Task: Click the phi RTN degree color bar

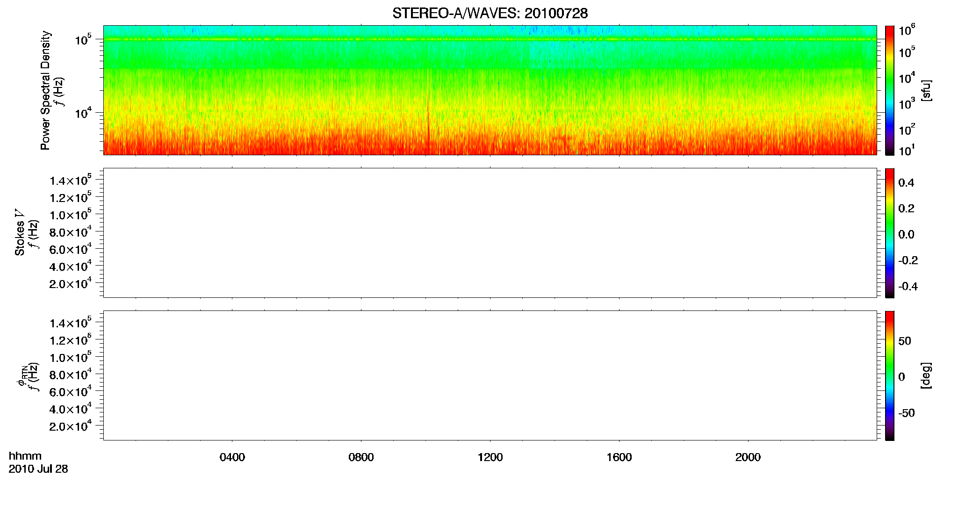Action: point(890,375)
